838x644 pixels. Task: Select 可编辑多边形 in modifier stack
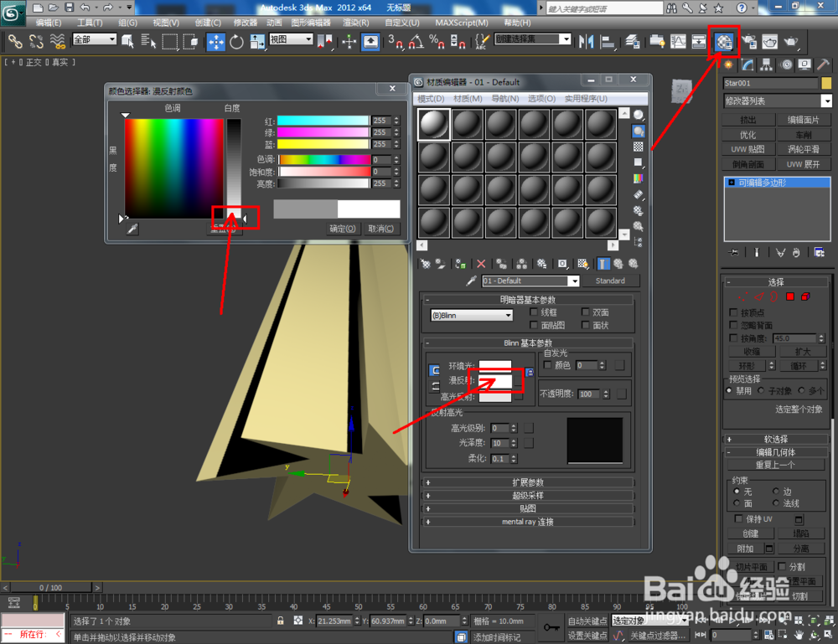777,183
